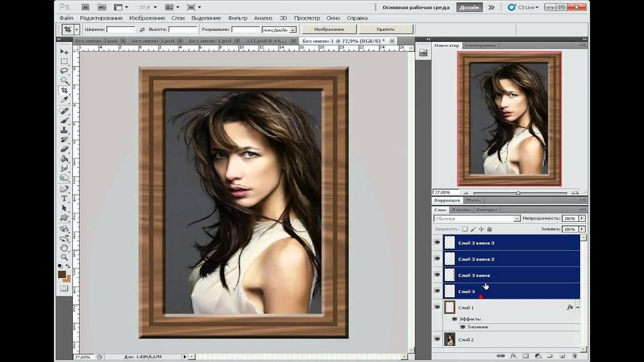
Task: Open Непрозрачность opacity slider arrow
Action: (x=582, y=219)
